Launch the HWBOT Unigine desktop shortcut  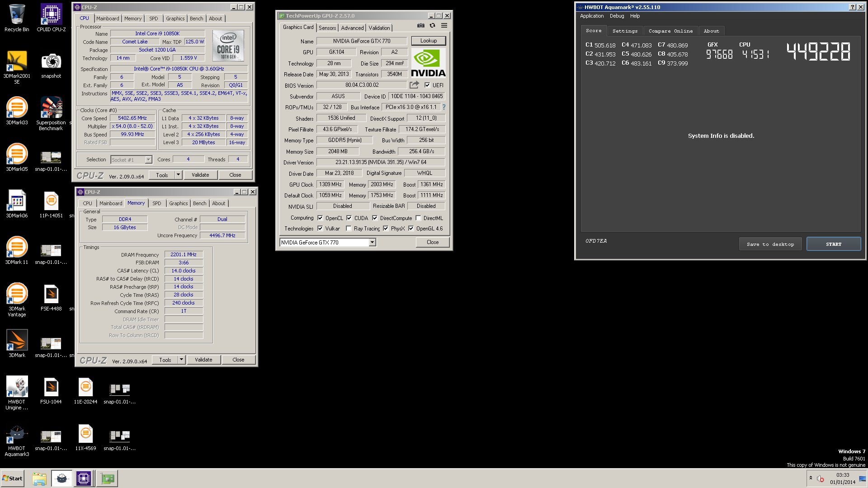pos(17,393)
